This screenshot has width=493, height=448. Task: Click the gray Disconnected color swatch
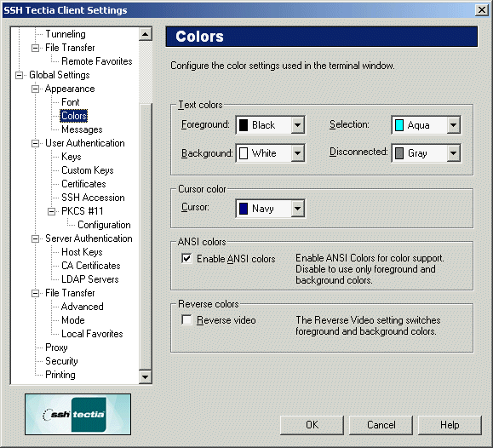pos(399,153)
